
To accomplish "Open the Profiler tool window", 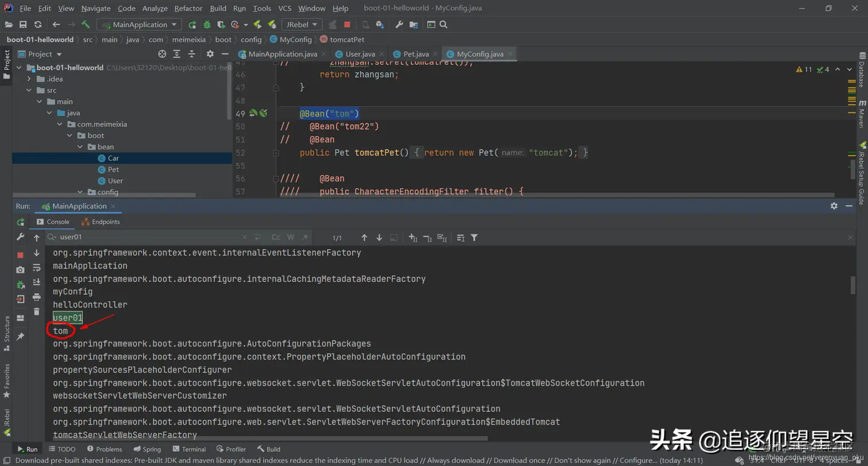I will (231, 449).
